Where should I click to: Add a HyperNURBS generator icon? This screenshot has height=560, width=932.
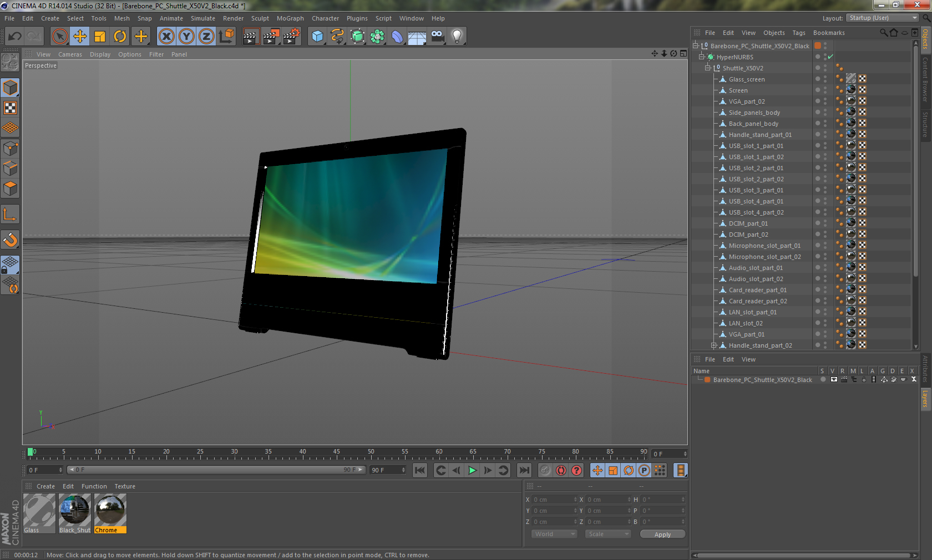tap(358, 37)
